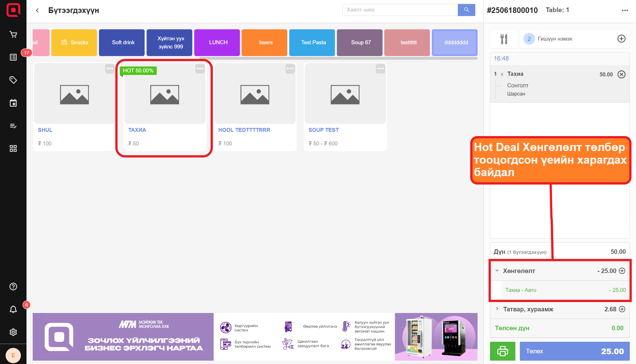Open the calendar sidebar icon
This screenshot has width=636, height=364.
tap(13, 103)
